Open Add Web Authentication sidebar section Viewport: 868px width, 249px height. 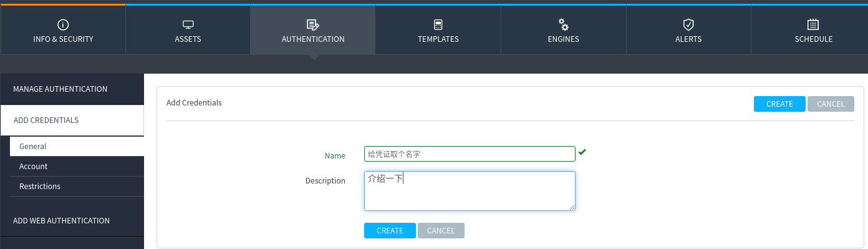coord(72,221)
